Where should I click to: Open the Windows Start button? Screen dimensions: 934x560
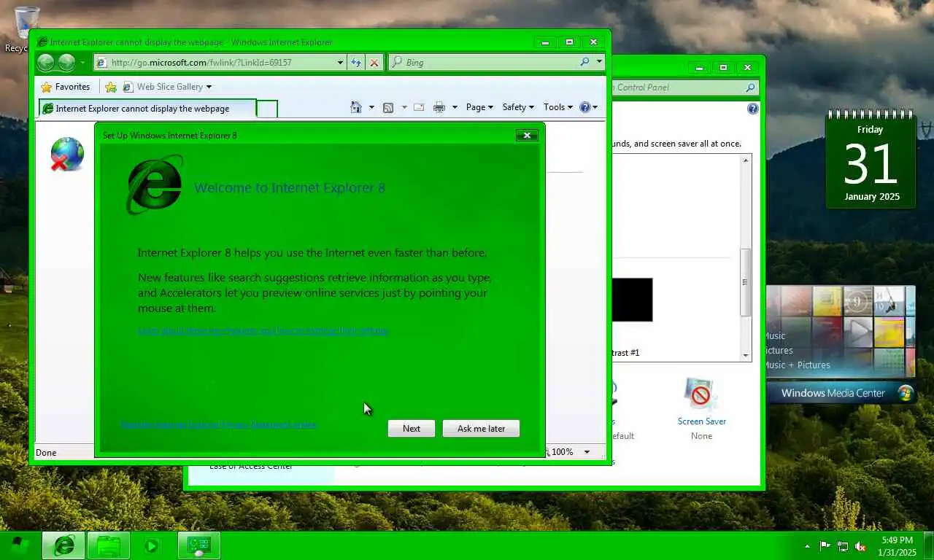(19, 545)
